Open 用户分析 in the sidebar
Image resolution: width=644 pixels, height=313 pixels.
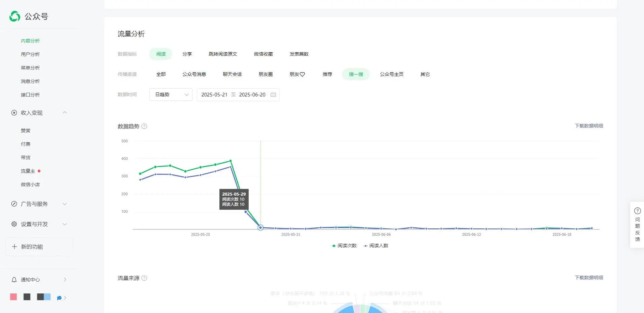(30, 54)
